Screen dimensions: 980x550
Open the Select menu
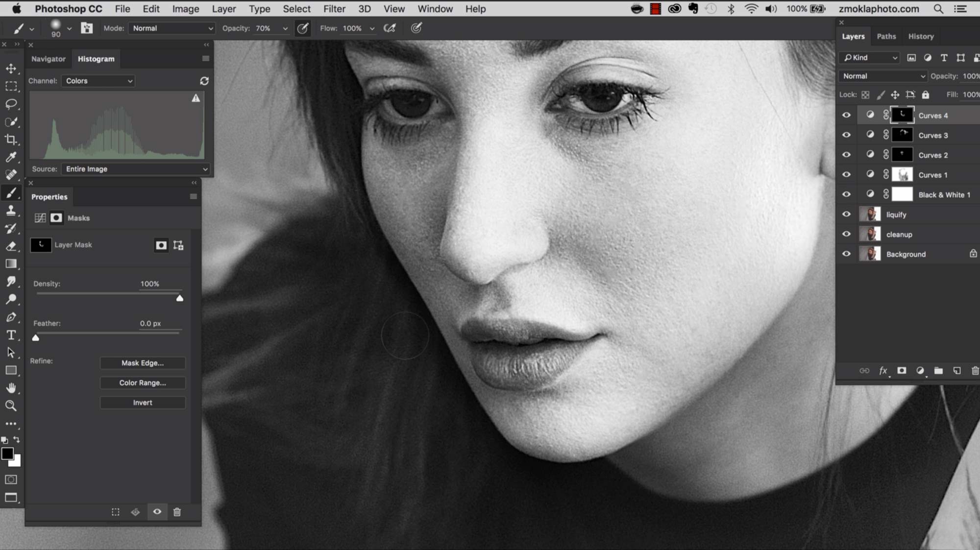[x=296, y=9]
